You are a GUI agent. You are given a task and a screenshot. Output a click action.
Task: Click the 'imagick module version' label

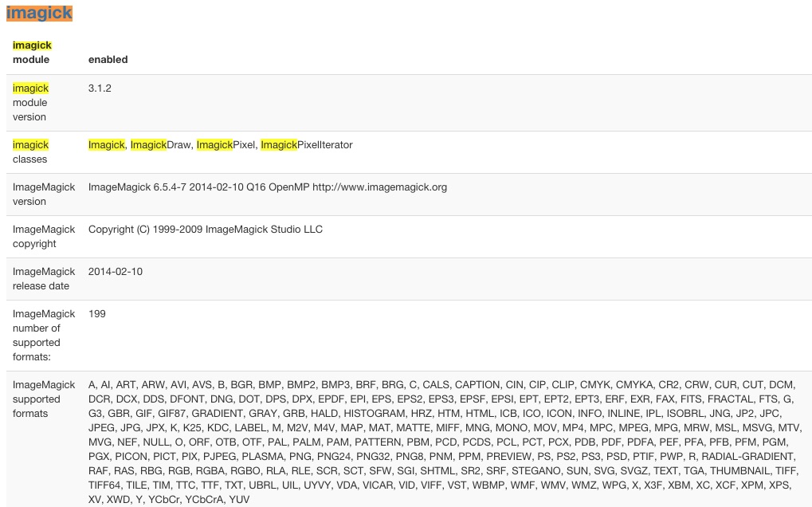[30, 103]
